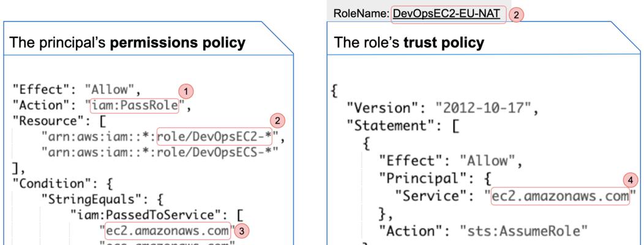Image resolution: width=644 pixels, height=245 pixels.
Task: Select ec2.amazonaws.com under iam:PassedToService
Action: point(168,231)
